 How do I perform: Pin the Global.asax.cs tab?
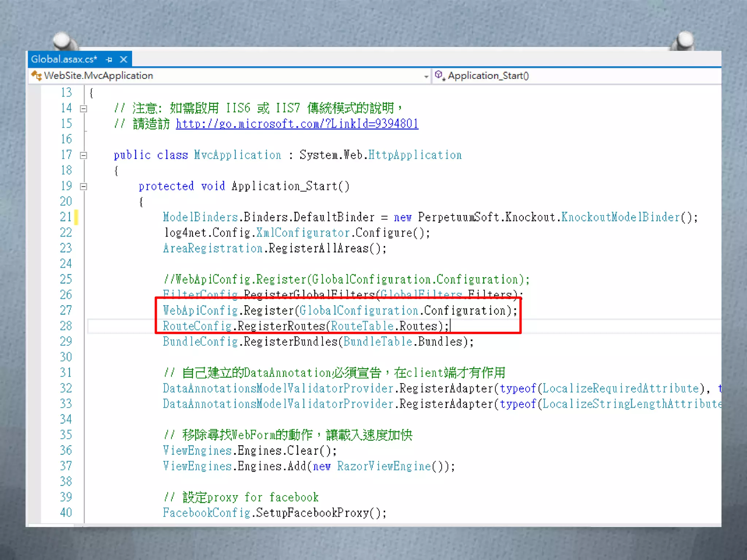click(109, 59)
